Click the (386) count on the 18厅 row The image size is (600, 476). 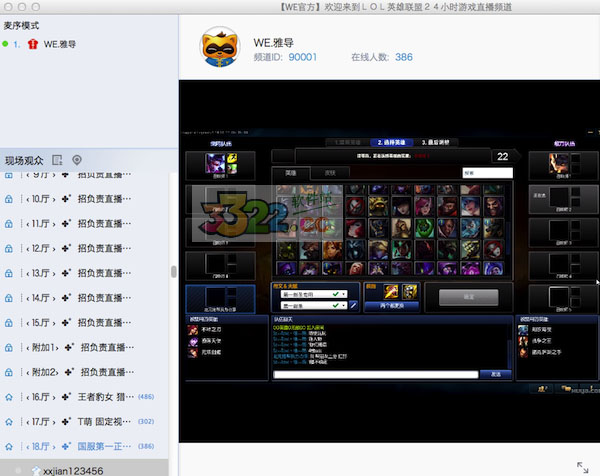(146, 446)
